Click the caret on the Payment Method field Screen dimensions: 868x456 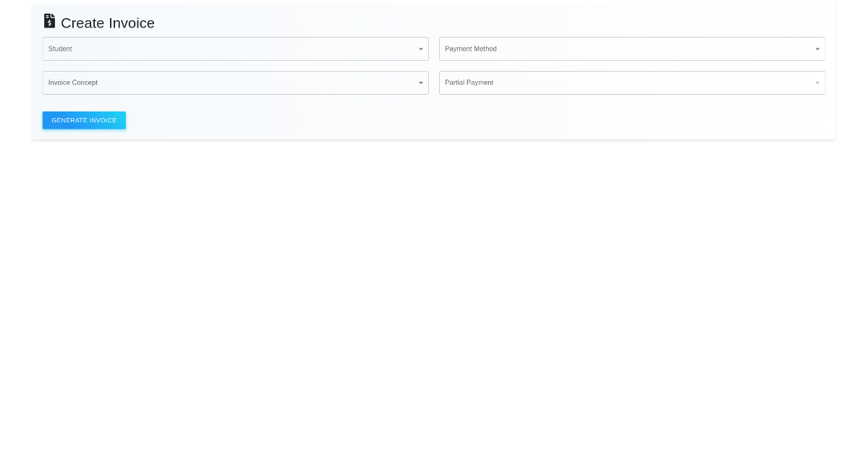click(x=817, y=48)
